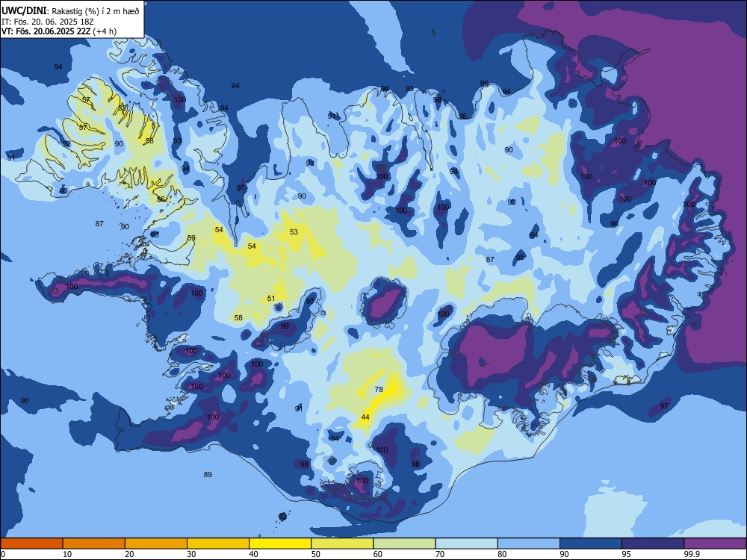The height and width of the screenshot is (560, 747).
Task: Select the 80–90 light blue legend swatch
Action: click(x=529, y=544)
